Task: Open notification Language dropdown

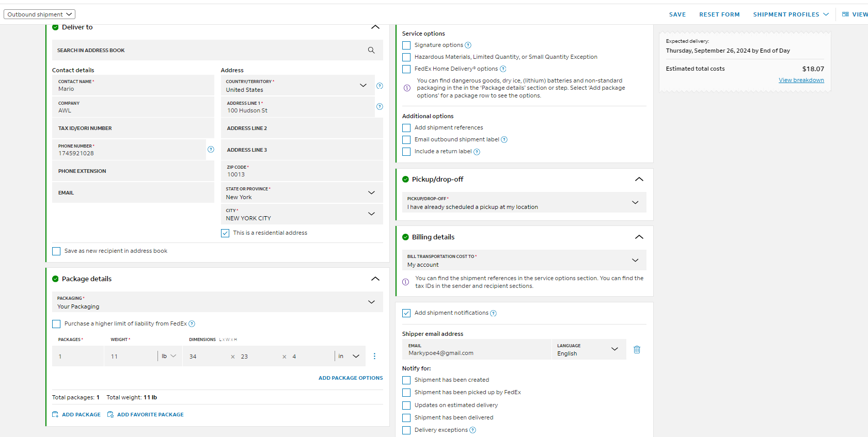Action: point(589,349)
